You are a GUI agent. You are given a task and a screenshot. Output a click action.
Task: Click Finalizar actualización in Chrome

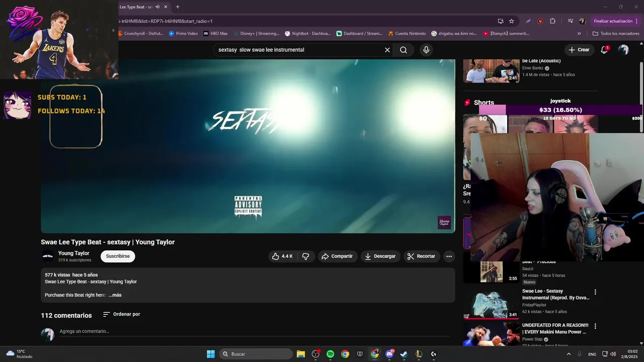615,21
